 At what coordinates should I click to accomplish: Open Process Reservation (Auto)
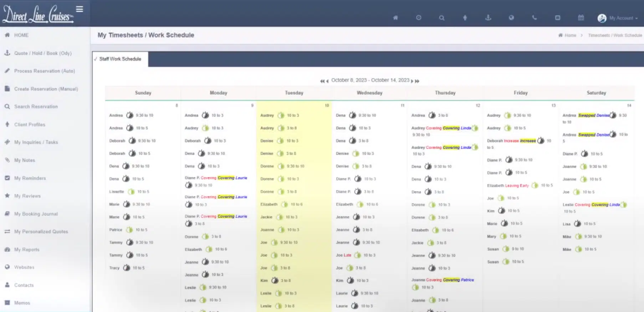click(x=45, y=71)
